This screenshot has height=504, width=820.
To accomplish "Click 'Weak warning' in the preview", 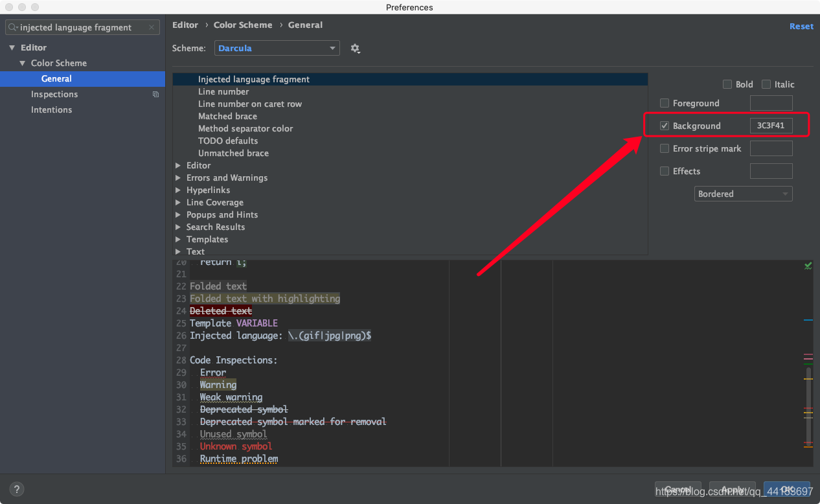I will (x=231, y=397).
